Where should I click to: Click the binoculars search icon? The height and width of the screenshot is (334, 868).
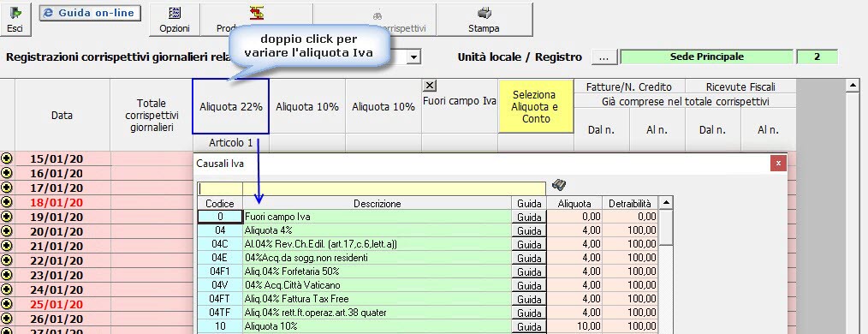tap(559, 186)
